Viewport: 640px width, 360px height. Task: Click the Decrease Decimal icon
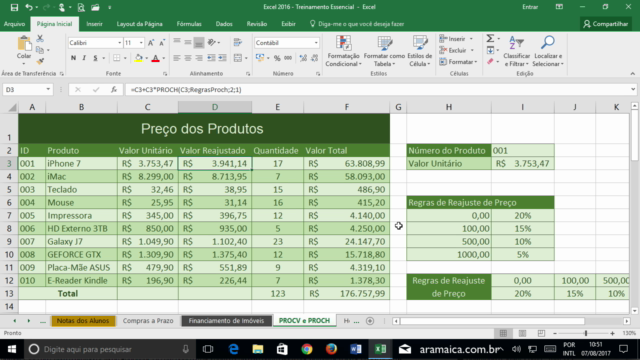[x=315, y=58]
